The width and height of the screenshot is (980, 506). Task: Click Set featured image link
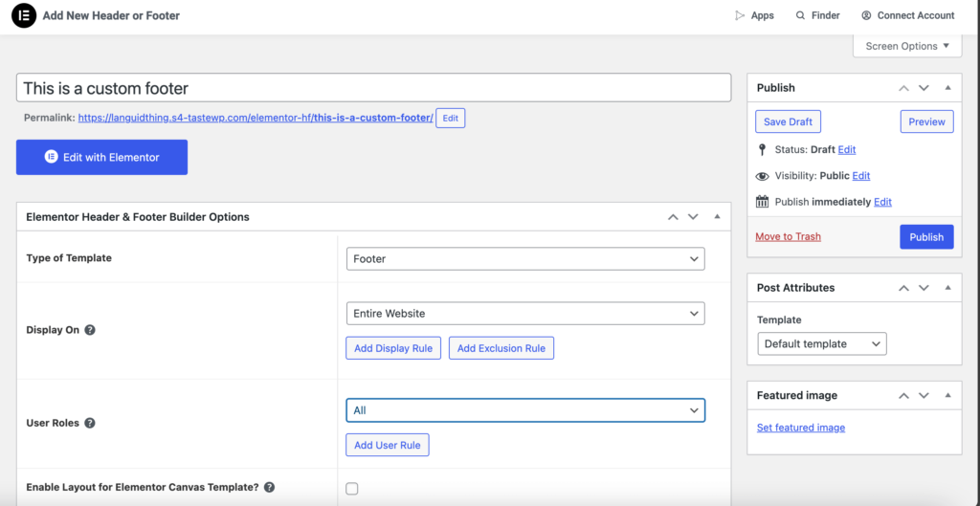(801, 428)
